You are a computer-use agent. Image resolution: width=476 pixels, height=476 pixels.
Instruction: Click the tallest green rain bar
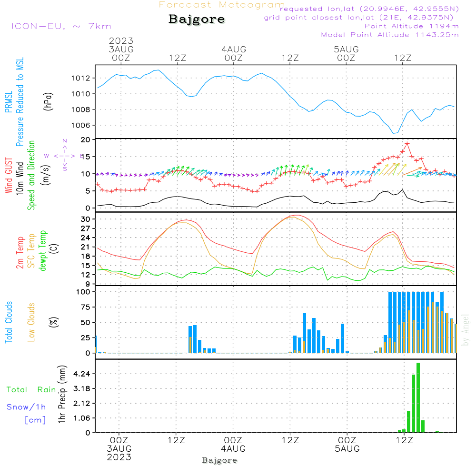(418, 397)
